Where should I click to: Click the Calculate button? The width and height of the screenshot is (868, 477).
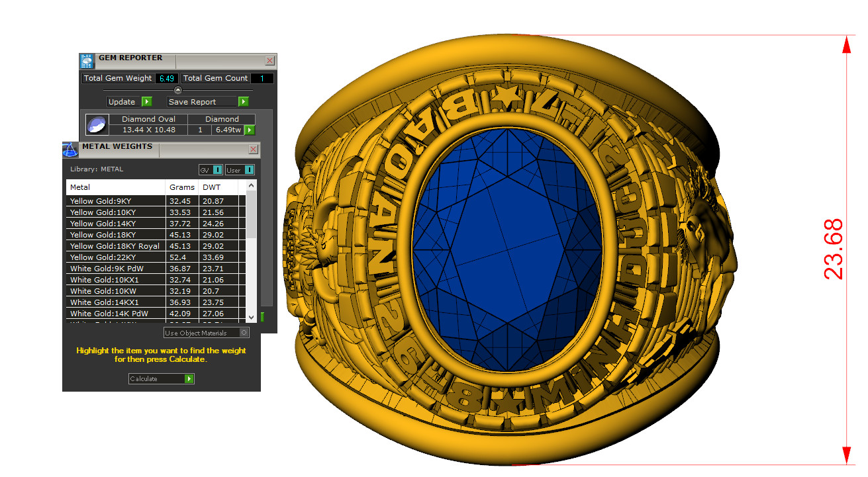click(x=162, y=379)
